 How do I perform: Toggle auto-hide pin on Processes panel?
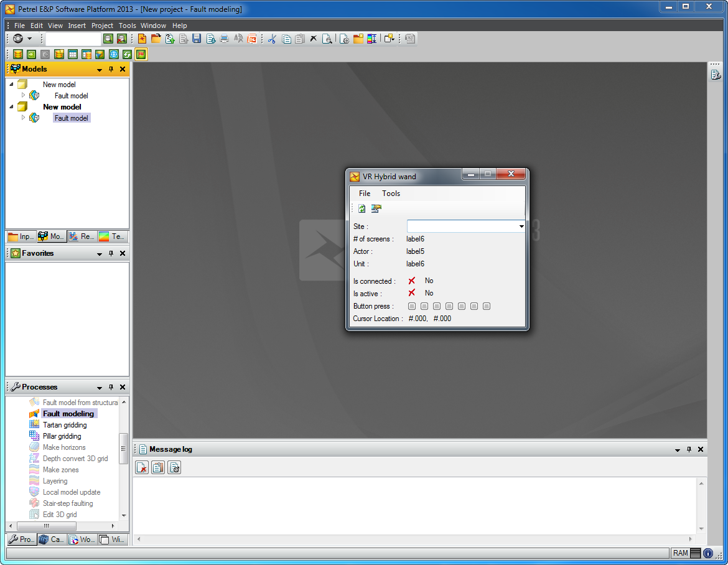tap(111, 387)
